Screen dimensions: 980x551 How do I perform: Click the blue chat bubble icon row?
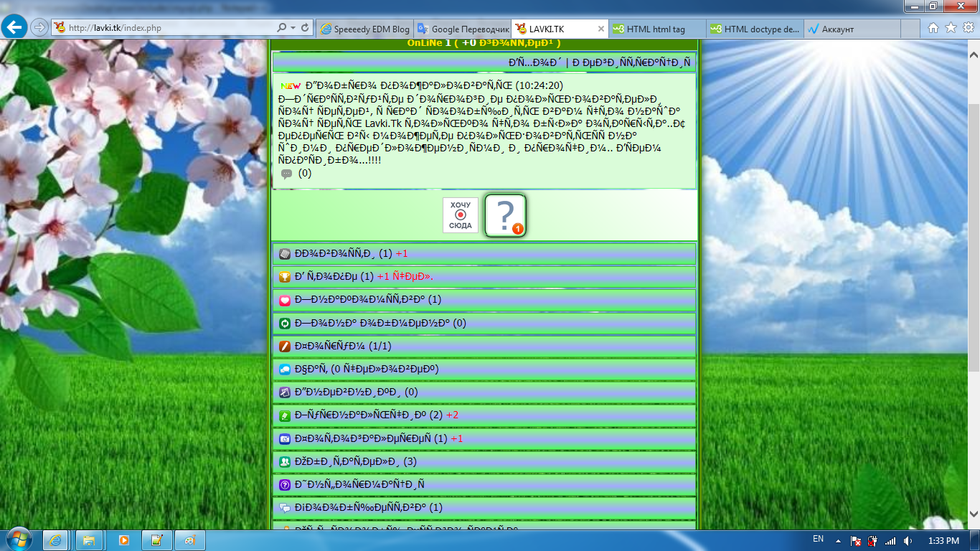tap(484, 369)
